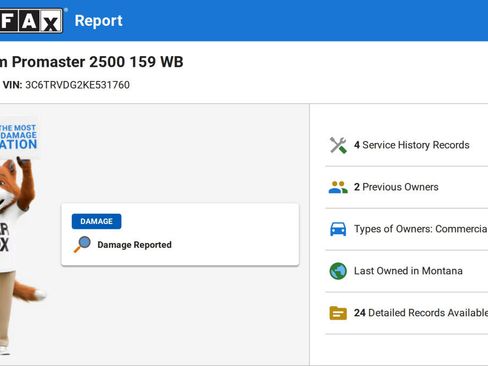Select the VIN number 3C6TRVDG2KE531760
The image size is (488, 366).
pos(77,85)
